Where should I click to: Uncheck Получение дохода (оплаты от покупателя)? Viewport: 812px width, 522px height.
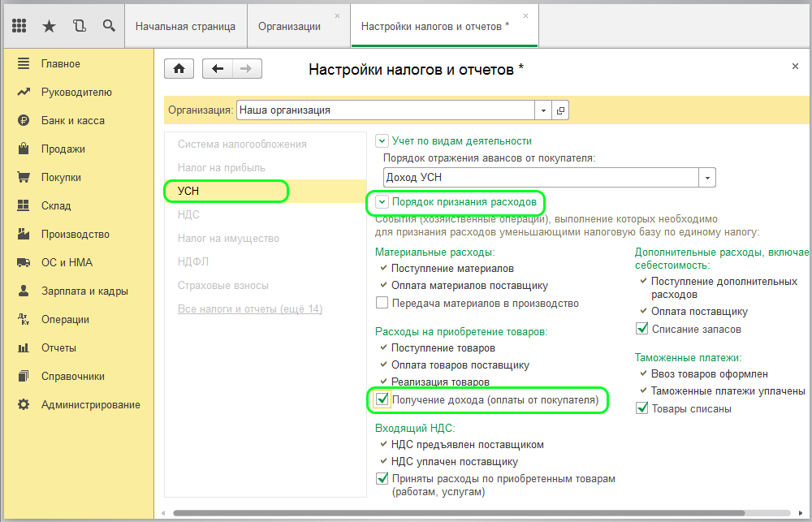pyautogui.click(x=382, y=400)
